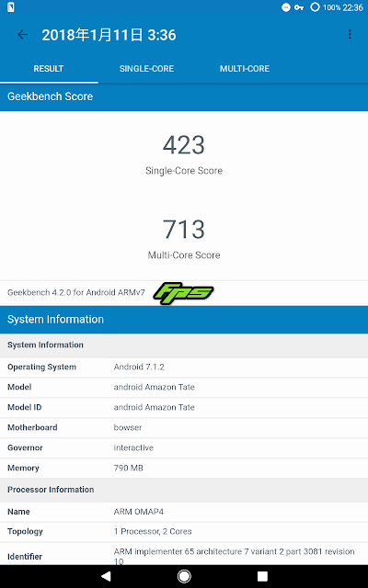Image resolution: width=368 pixels, height=588 pixels.
Task: Tap the Processor Information subheader
Action: [x=184, y=490]
